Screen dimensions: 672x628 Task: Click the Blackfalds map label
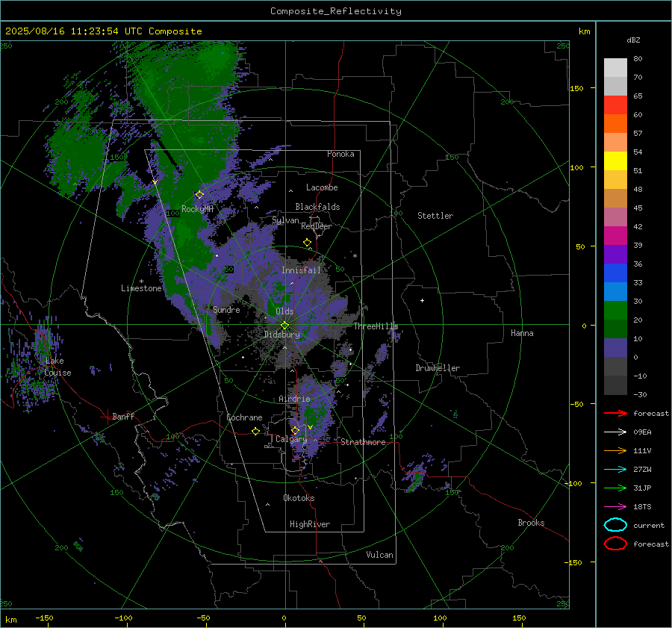click(x=317, y=207)
